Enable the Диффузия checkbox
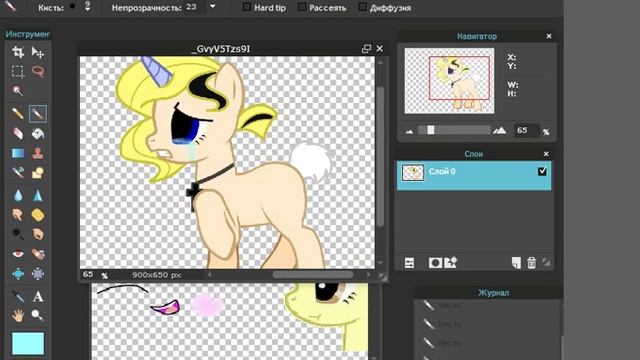Screen dimensions: 640x360 362,7
